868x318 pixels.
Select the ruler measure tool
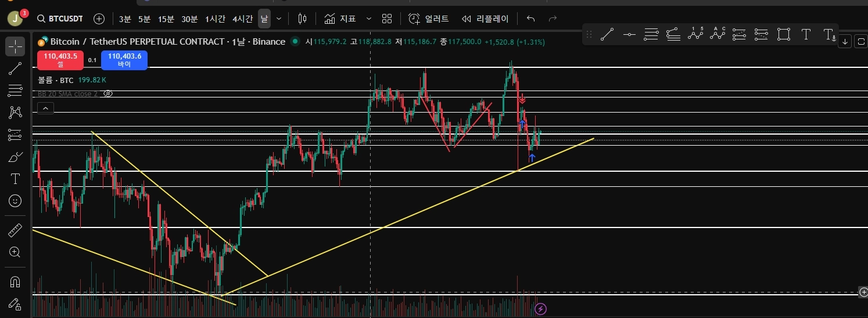point(15,230)
